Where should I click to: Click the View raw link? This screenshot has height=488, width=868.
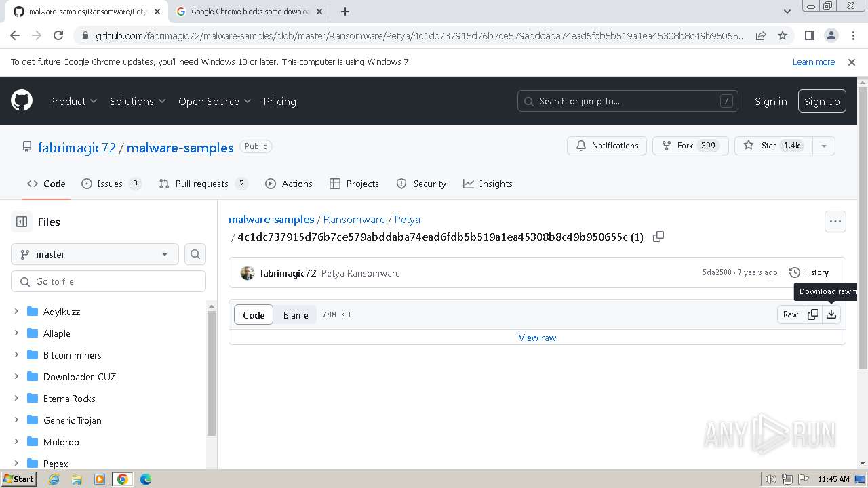tap(537, 338)
